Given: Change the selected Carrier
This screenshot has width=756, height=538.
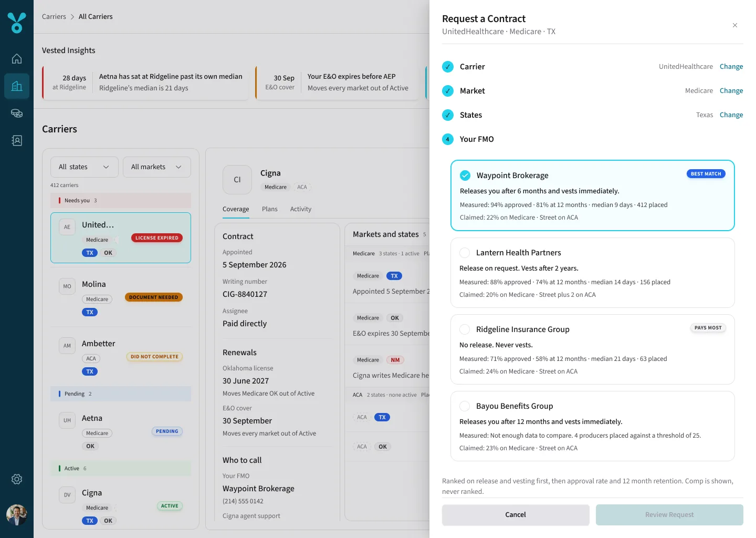Looking at the screenshot, I should coord(731,67).
